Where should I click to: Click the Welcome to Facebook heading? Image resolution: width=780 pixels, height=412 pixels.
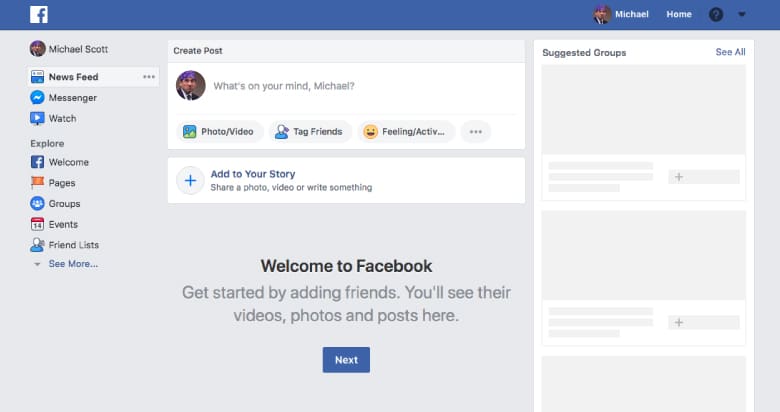tap(346, 266)
